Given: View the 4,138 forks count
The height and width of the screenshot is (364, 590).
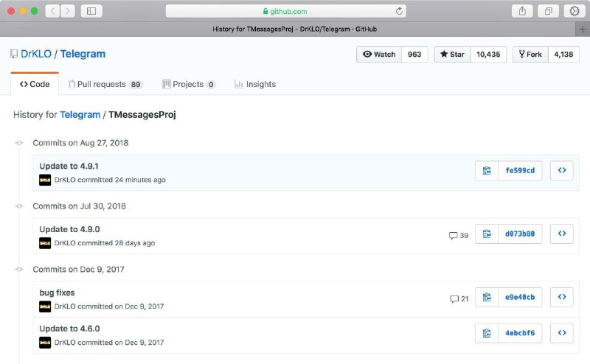Looking at the screenshot, I should coord(563,54).
